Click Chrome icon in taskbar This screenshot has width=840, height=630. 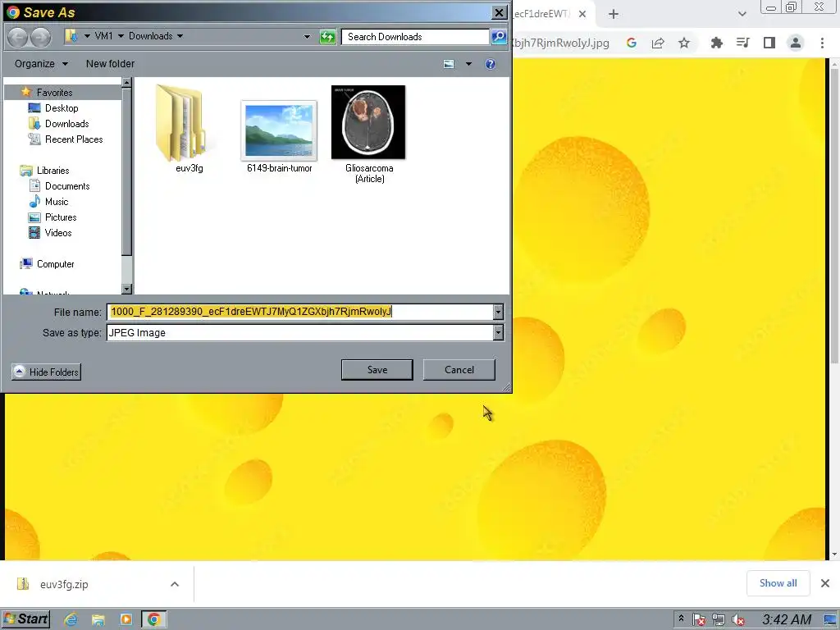coord(153,620)
